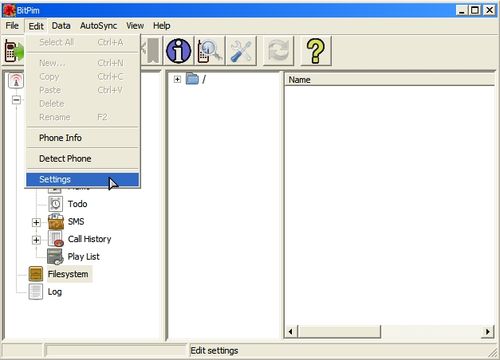Click the root folder icon in file tree
This screenshot has width=500, height=360.
(192, 79)
